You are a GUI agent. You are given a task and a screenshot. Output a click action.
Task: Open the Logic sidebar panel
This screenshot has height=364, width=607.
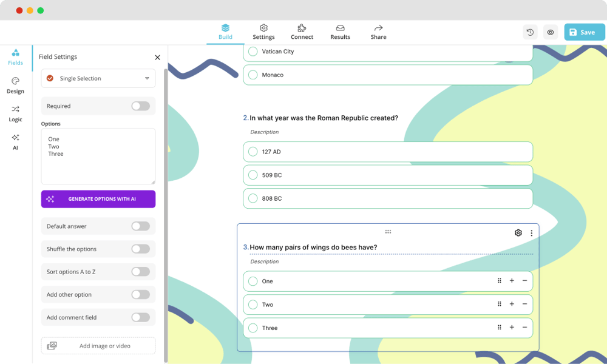pyautogui.click(x=15, y=113)
